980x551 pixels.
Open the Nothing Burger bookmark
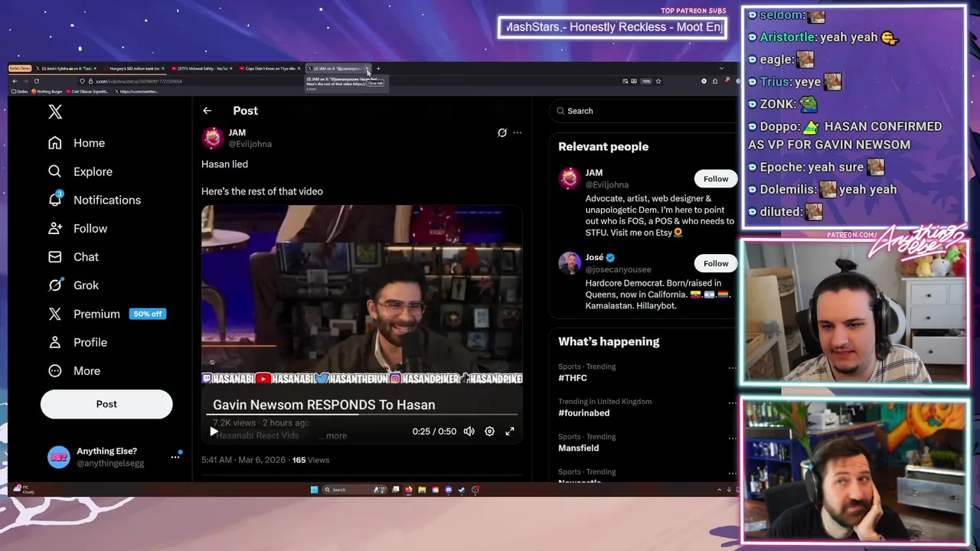click(47, 91)
